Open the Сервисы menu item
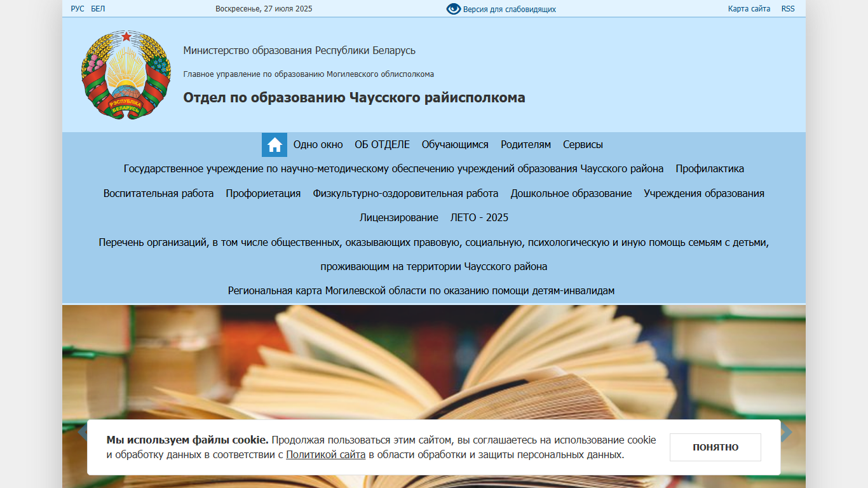Screen dimensions: 868x488 pyautogui.click(x=583, y=145)
